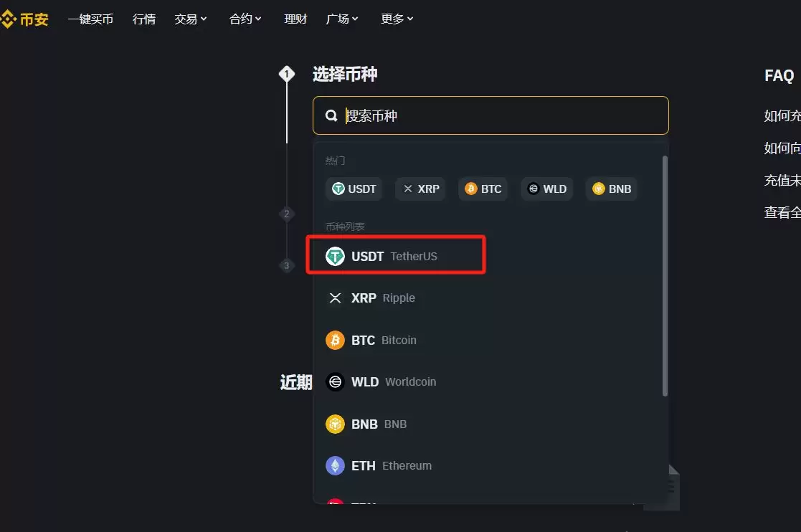Click the search magnifier icon
This screenshot has width=801, height=532.
click(x=331, y=115)
